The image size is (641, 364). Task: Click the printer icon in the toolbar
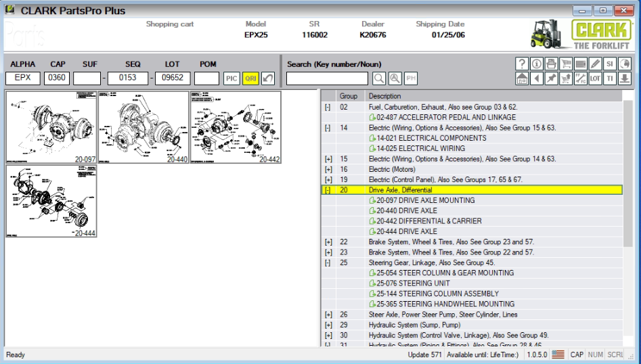click(x=551, y=64)
